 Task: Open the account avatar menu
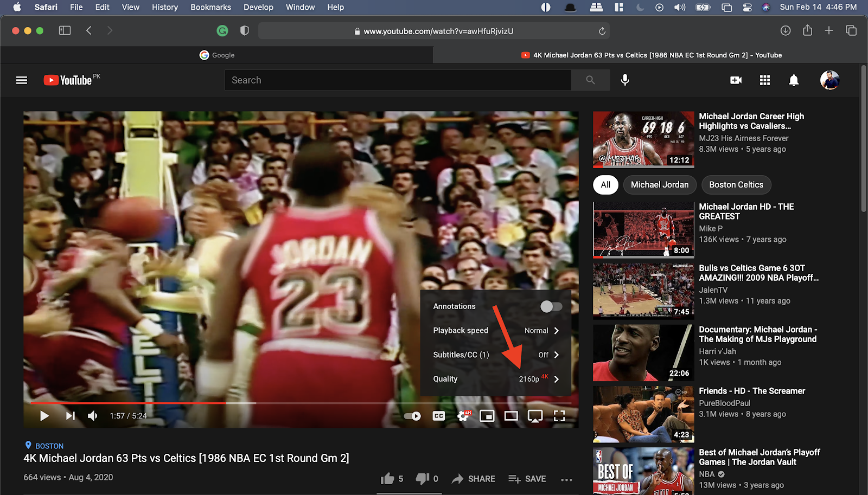[829, 80]
